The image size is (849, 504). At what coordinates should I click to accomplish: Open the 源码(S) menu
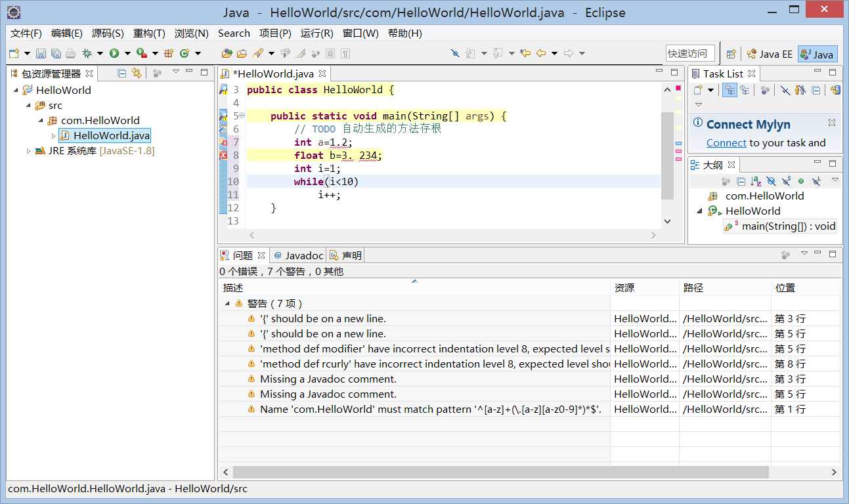pos(108,33)
